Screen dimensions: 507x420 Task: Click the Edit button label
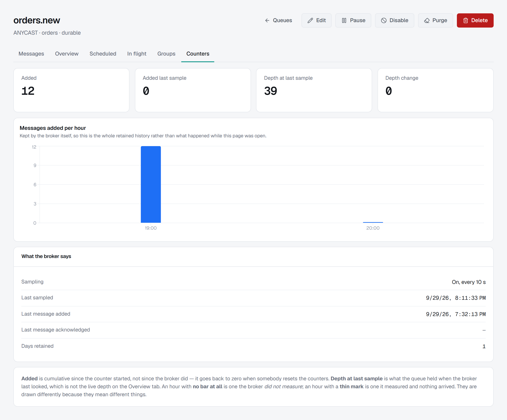point(321,20)
